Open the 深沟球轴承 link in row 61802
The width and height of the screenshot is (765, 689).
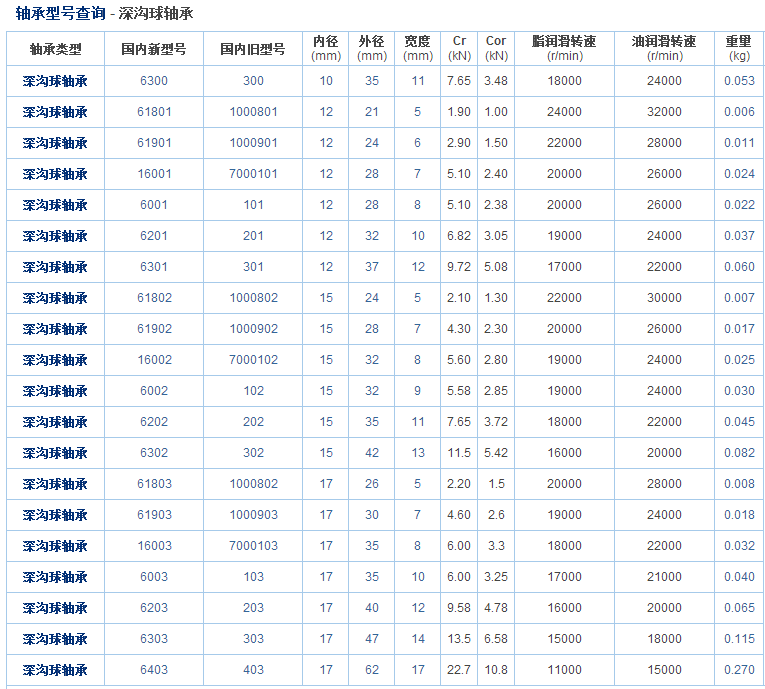(55, 298)
